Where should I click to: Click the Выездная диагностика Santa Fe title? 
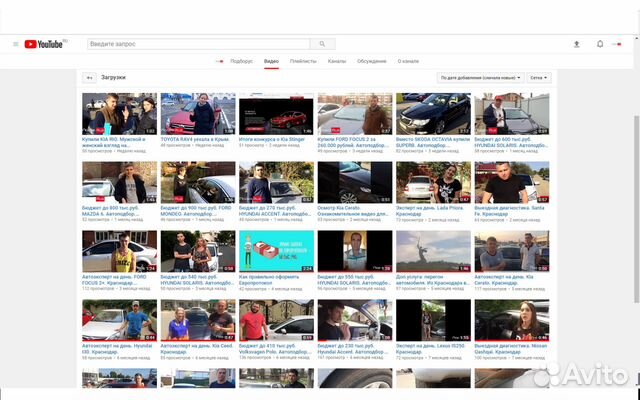pyautogui.click(x=509, y=211)
